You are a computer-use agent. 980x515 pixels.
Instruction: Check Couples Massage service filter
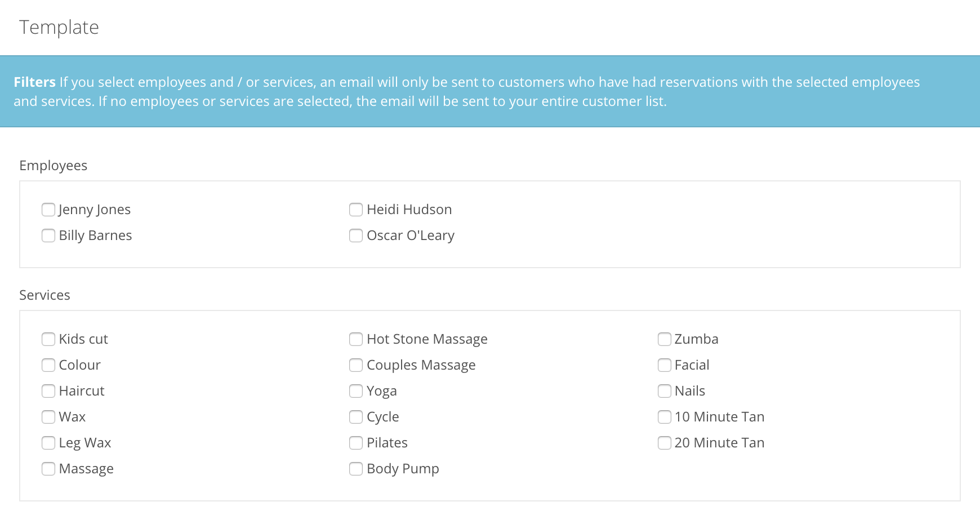pos(356,365)
